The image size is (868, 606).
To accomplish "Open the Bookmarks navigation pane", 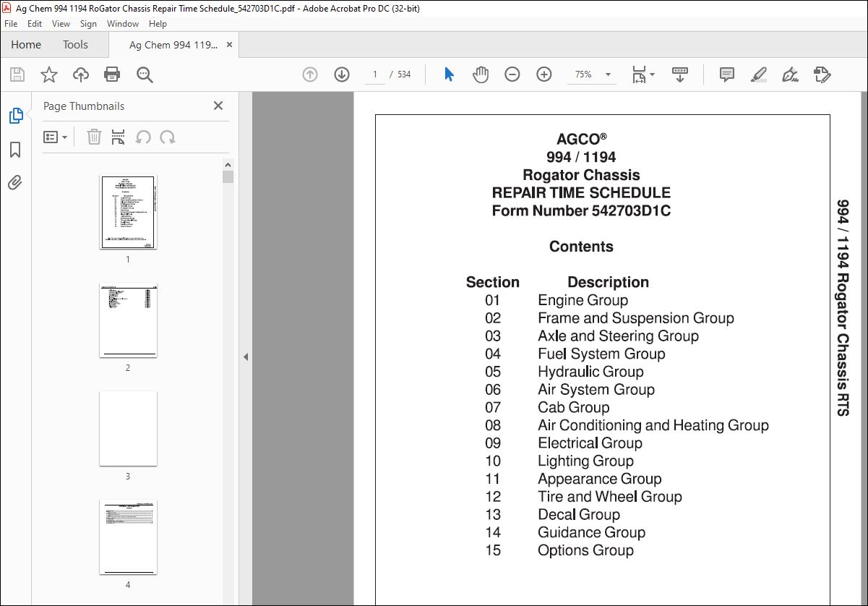I will point(15,150).
